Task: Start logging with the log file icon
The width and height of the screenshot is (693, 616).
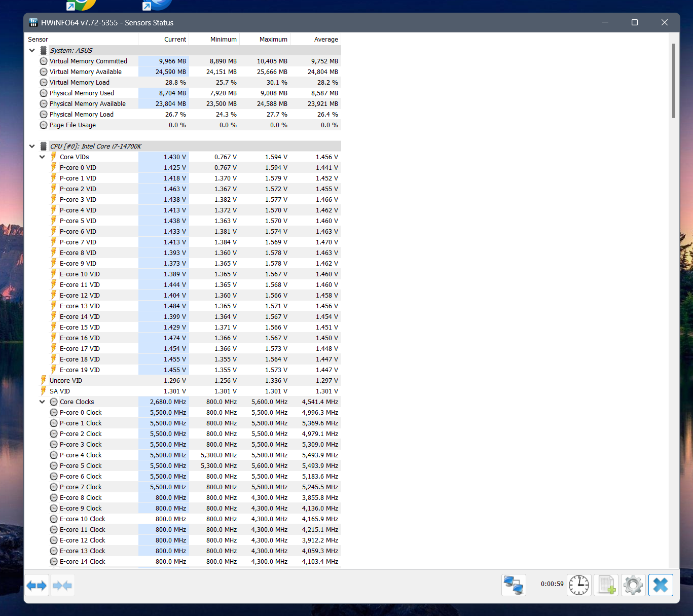Action: (x=606, y=585)
